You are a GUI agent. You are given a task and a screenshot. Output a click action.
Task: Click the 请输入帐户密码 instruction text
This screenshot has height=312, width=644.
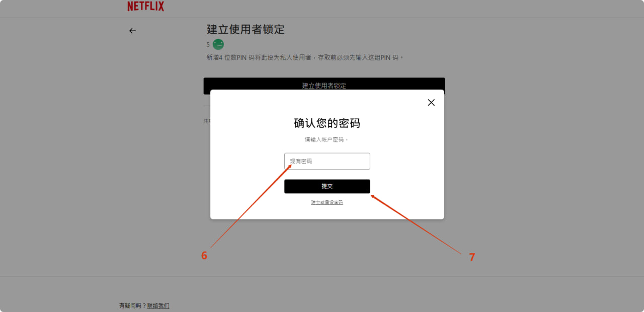click(x=327, y=139)
